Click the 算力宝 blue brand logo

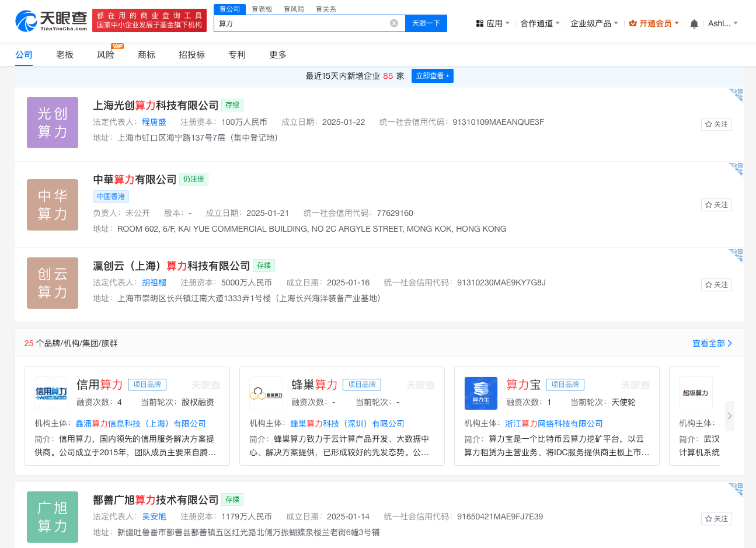point(481,393)
